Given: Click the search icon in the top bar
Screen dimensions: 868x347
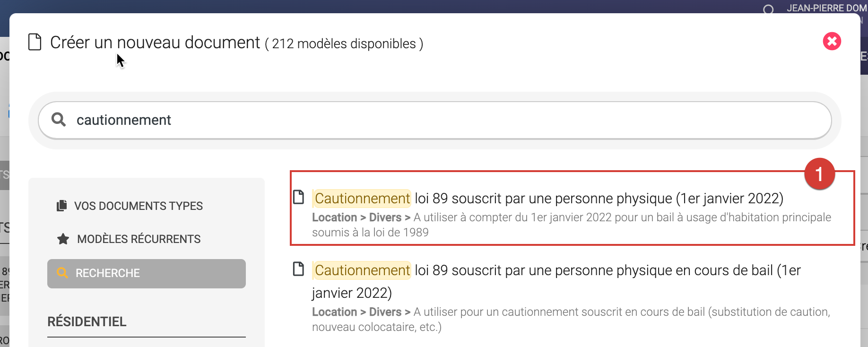Looking at the screenshot, I should click(769, 9).
